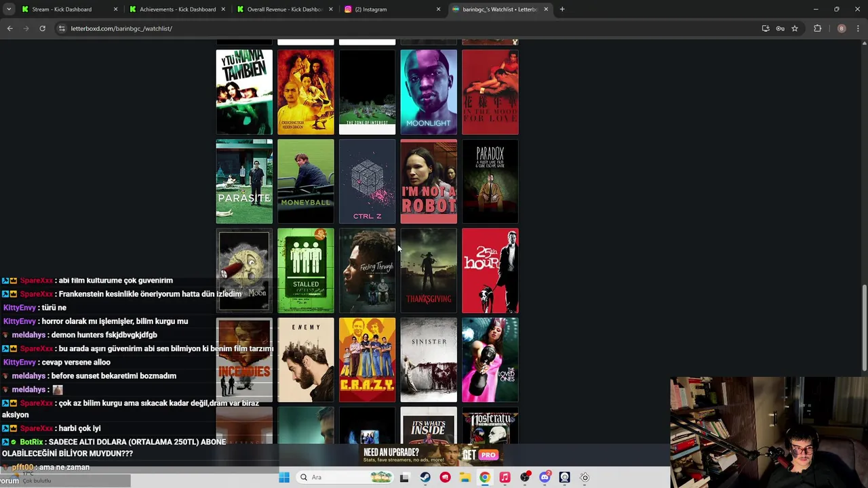Open File Explorer from taskbar
The image size is (868, 488).
(465, 477)
